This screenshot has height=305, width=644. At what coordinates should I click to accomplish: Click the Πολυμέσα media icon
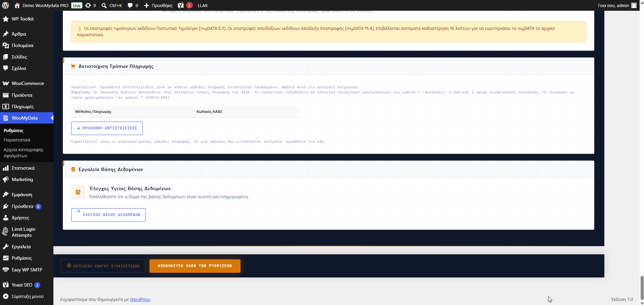6,45
